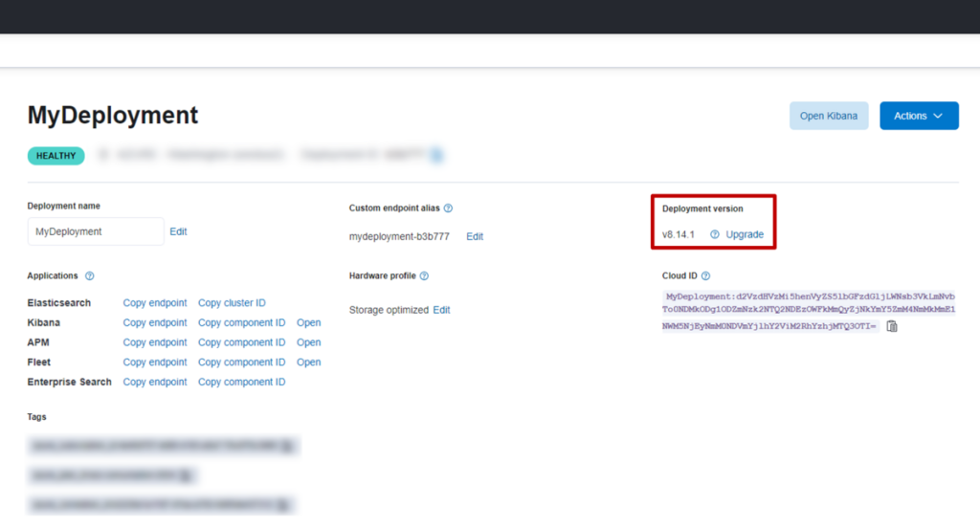Screen dimensions: 980x526
Task: Click help icon beside Upgrade link
Action: [714, 234]
